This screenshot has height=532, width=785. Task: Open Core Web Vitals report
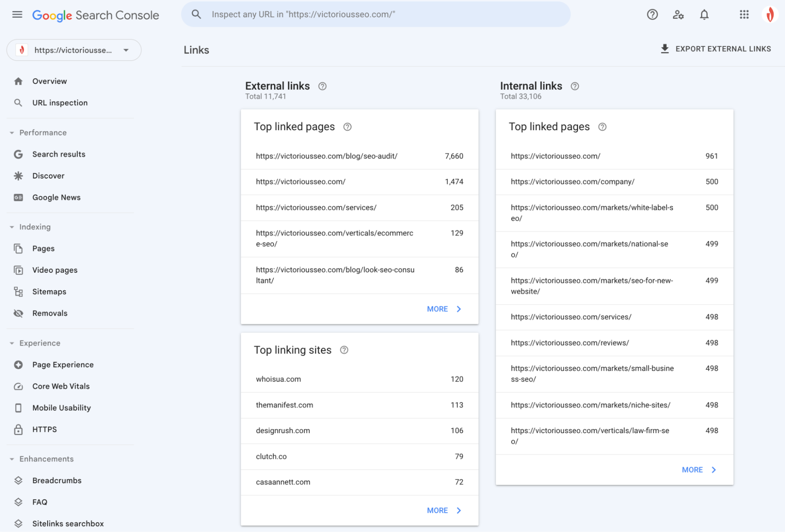click(60, 386)
